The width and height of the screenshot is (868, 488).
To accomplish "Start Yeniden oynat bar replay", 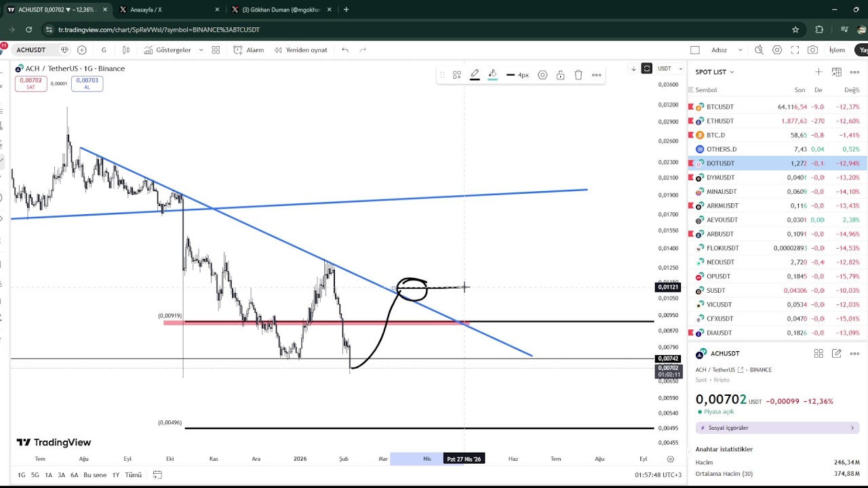I will click(300, 50).
